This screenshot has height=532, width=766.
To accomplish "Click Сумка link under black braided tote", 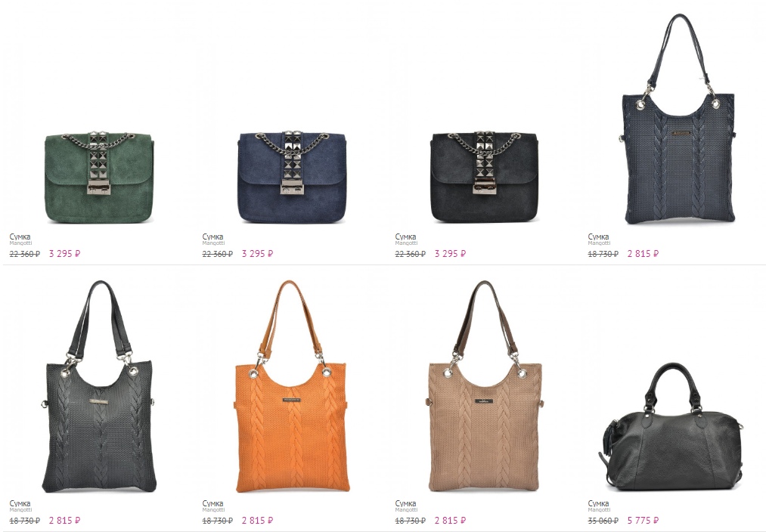I will 20,503.
